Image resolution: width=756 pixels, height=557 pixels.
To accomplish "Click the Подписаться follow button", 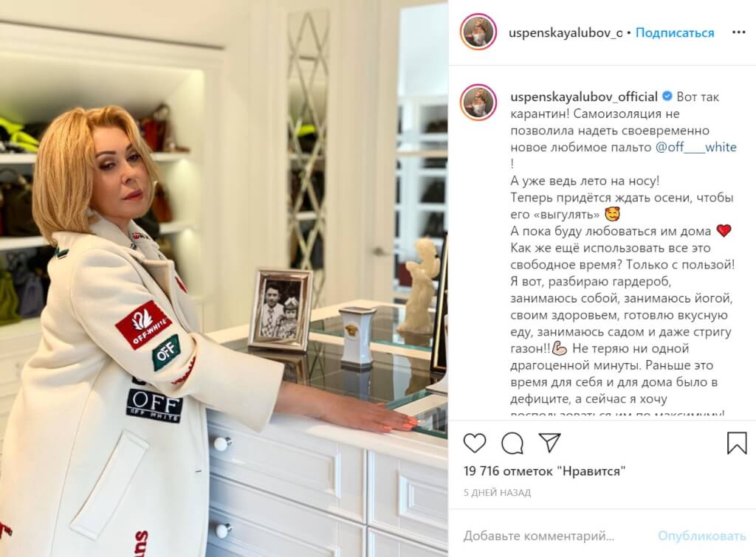I will coord(675,32).
